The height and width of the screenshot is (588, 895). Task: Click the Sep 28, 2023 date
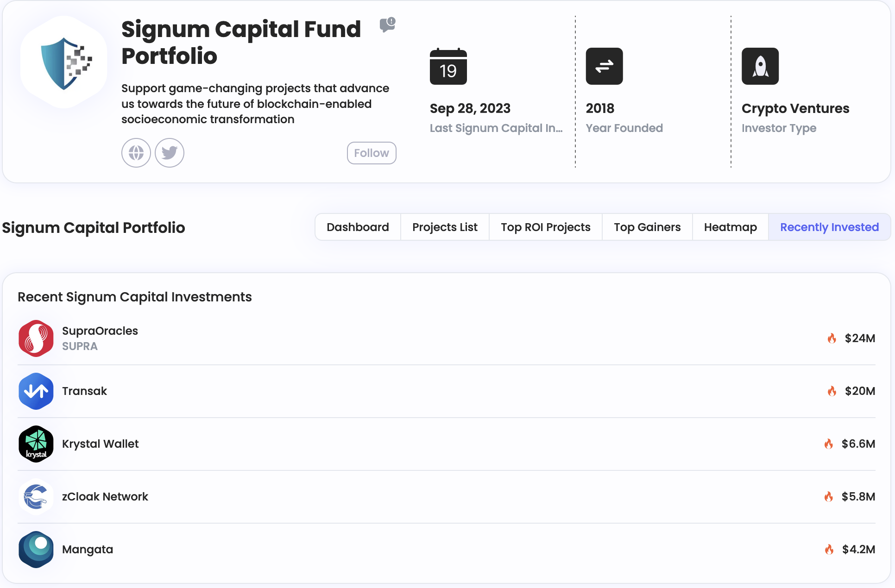pos(470,108)
